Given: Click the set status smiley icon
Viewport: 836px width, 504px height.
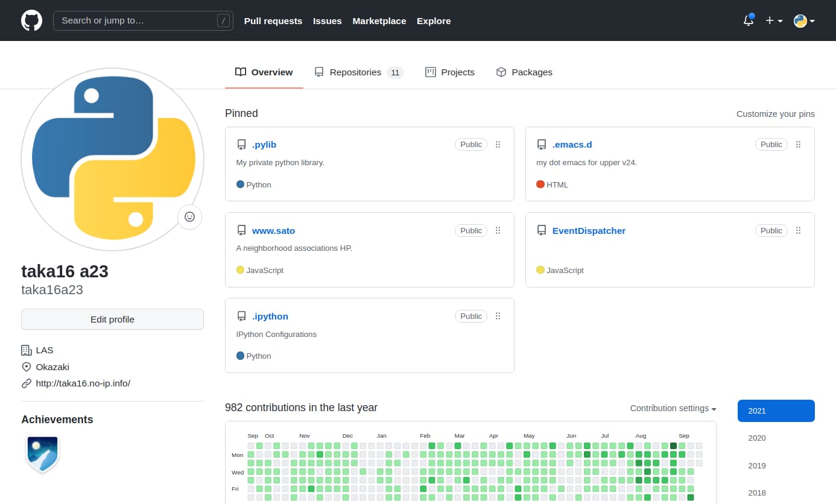Looking at the screenshot, I should click(189, 217).
